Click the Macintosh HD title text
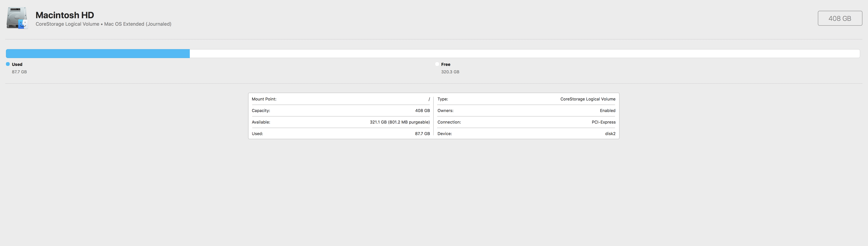Viewport: 868px width, 246px height. [65, 15]
